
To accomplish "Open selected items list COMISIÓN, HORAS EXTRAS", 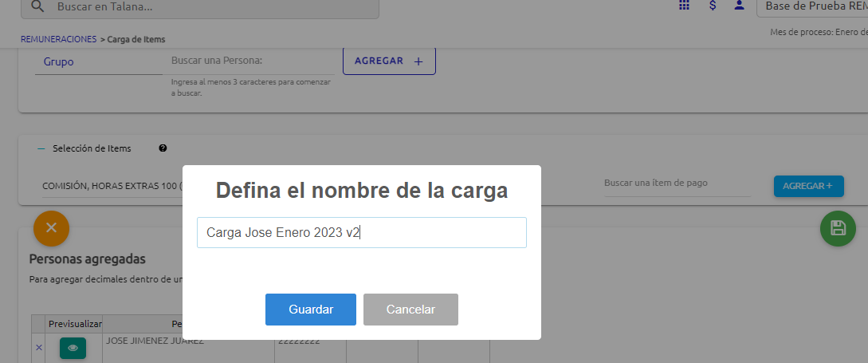I will [112, 186].
